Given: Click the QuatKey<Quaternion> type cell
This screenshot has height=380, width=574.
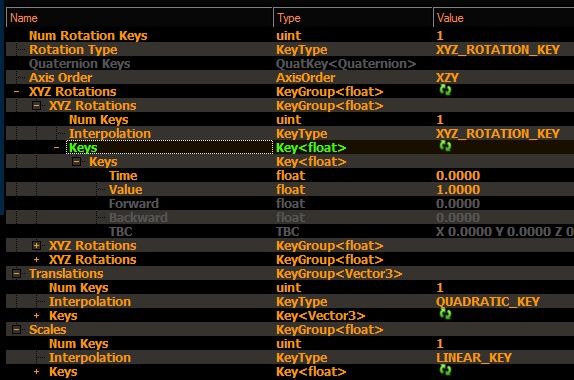Looking at the screenshot, I should [x=346, y=64].
